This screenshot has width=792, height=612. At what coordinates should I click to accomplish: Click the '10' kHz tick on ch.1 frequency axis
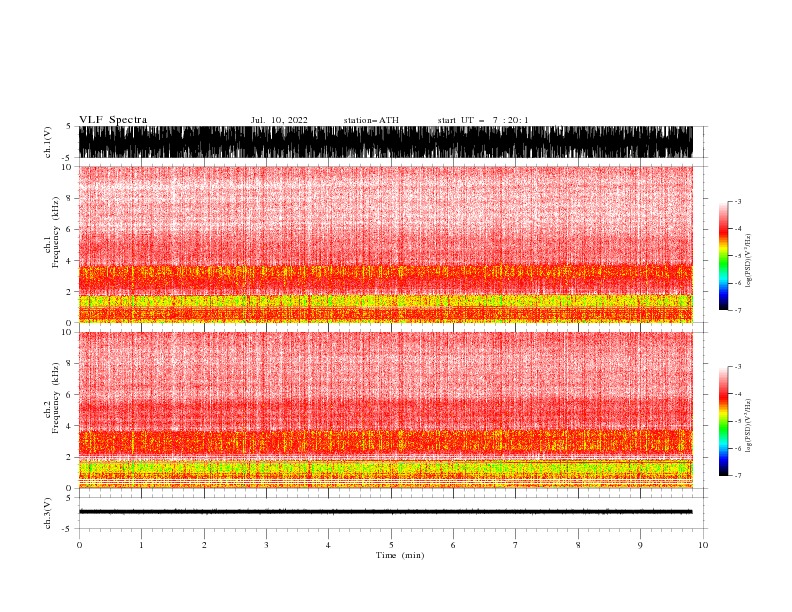67,167
